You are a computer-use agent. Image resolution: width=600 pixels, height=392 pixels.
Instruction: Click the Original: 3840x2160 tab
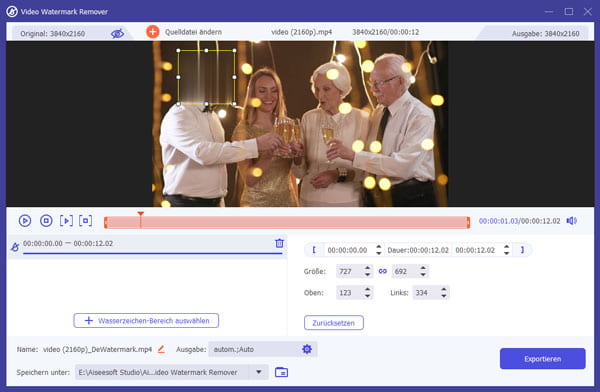(52, 34)
